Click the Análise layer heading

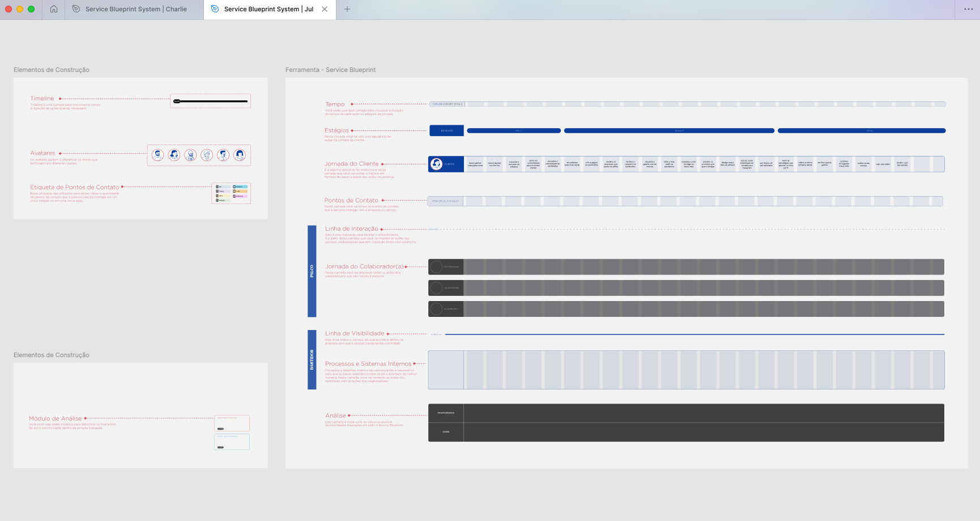(335, 416)
